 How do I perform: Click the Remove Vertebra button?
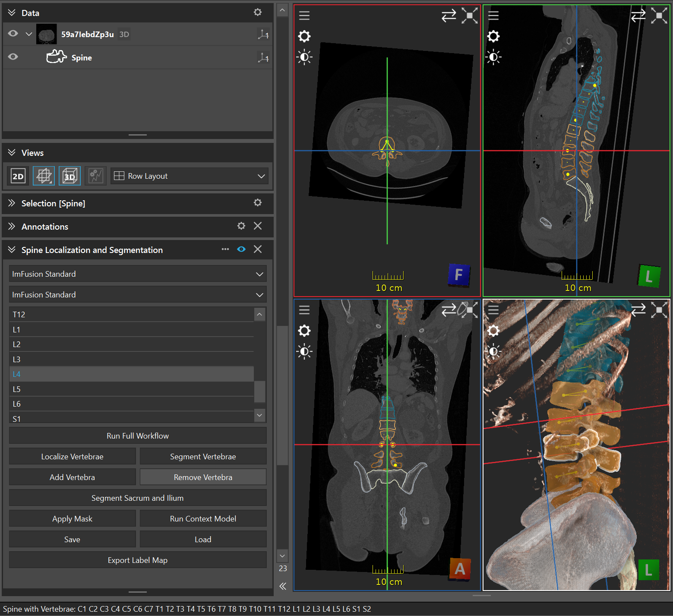coord(203,477)
